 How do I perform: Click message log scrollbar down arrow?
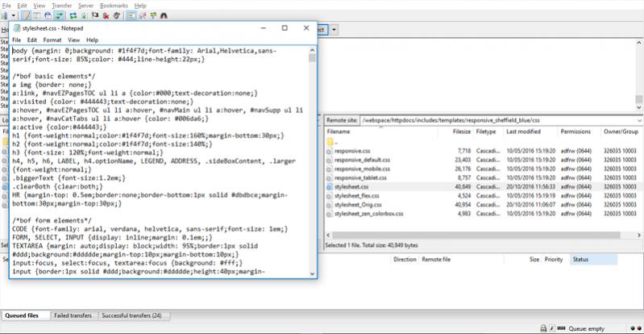[x=639, y=107]
